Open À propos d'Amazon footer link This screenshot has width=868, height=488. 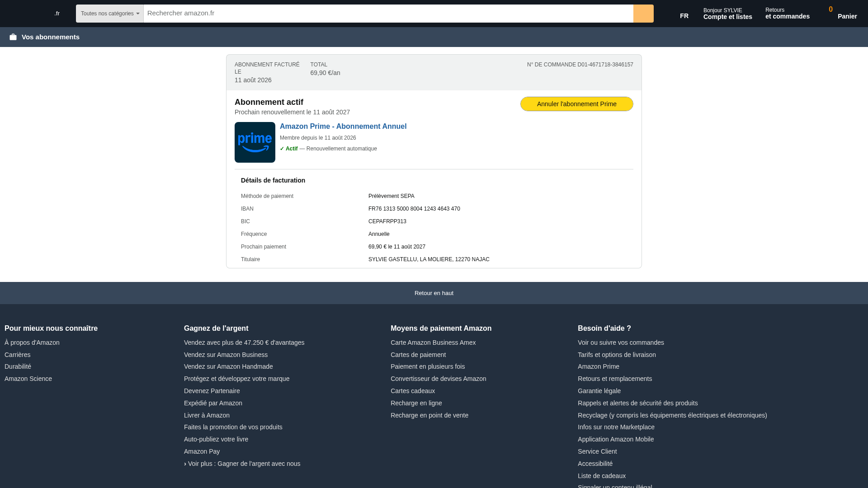[x=32, y=343]
